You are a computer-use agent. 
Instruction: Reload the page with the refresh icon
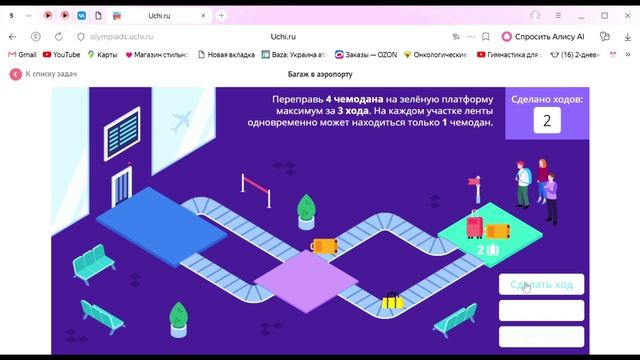click(59, 37)
